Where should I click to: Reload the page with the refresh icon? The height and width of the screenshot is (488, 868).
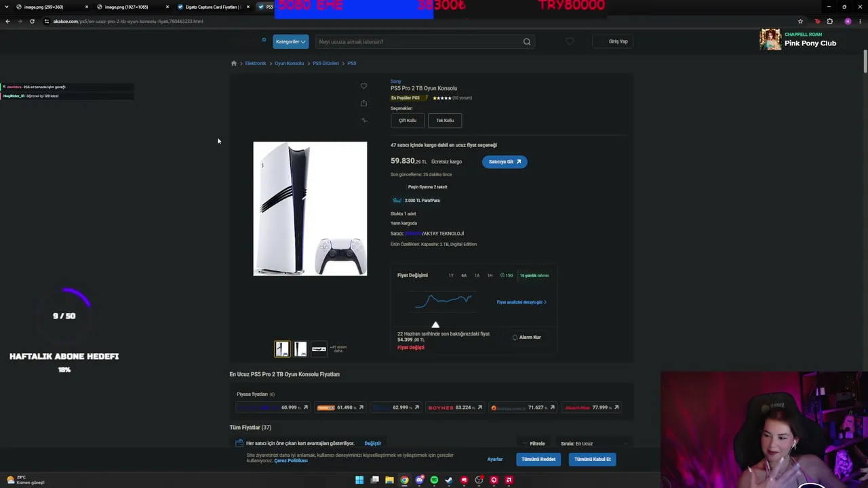(x=32, y=21)
